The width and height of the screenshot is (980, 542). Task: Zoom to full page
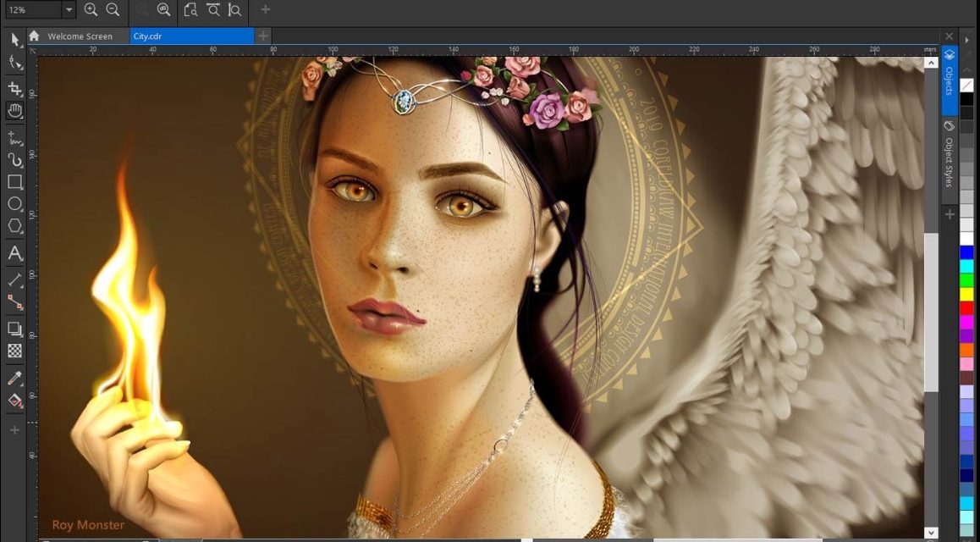point(190,9)
